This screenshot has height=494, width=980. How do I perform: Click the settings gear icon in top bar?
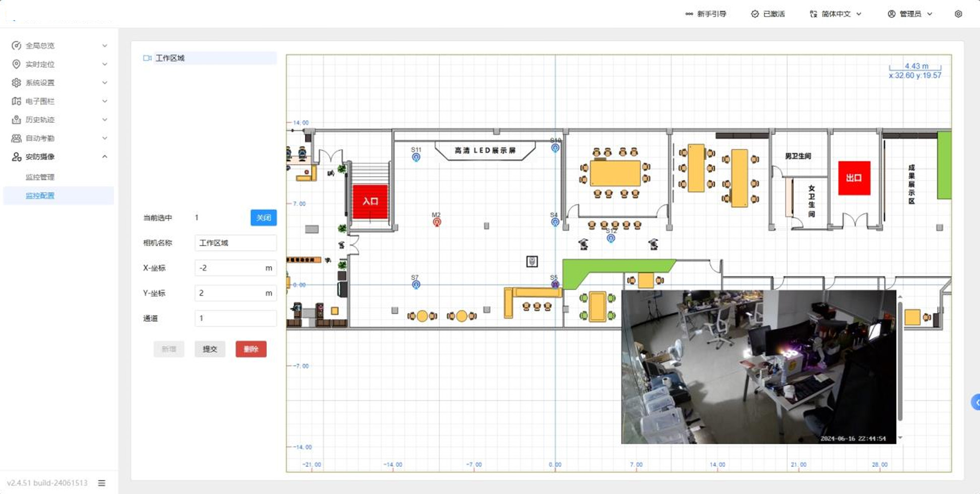tap(958, 14)
